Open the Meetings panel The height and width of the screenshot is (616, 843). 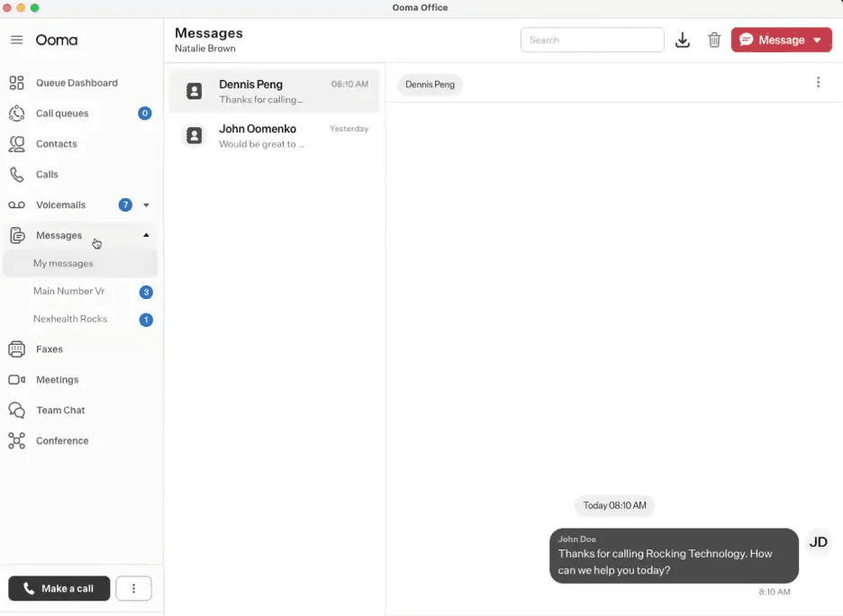point(57,379)
